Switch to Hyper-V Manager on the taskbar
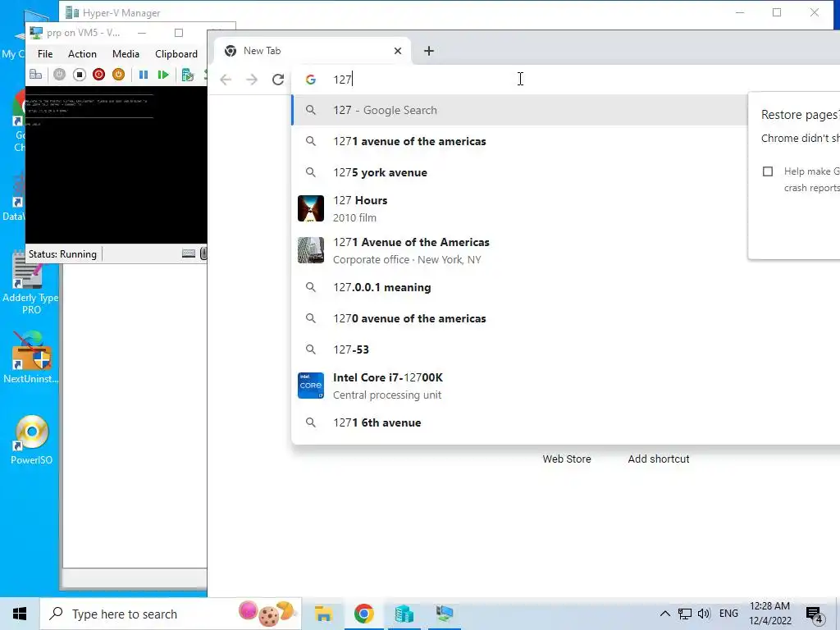This screenshot has height=630, width=840. [404, 614]
